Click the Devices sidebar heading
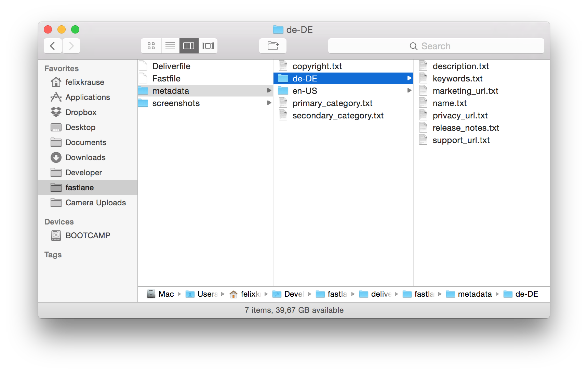 (59, 222)
